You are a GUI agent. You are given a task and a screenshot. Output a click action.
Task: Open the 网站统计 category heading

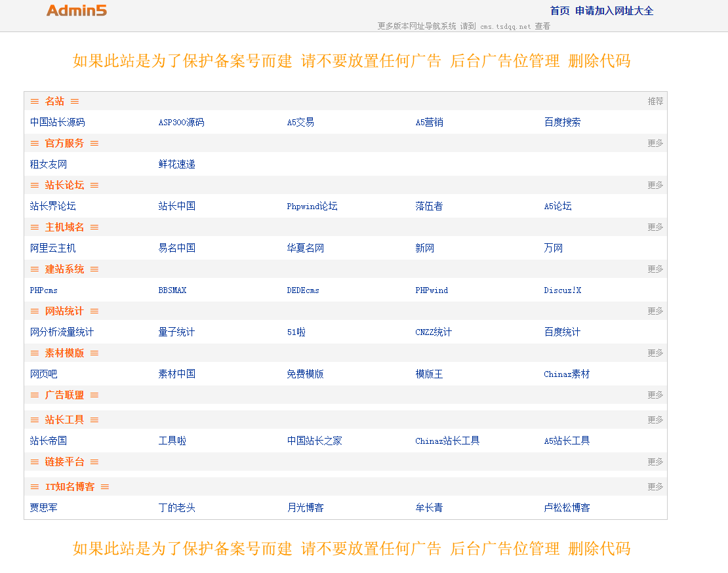(x=64, y=311)
